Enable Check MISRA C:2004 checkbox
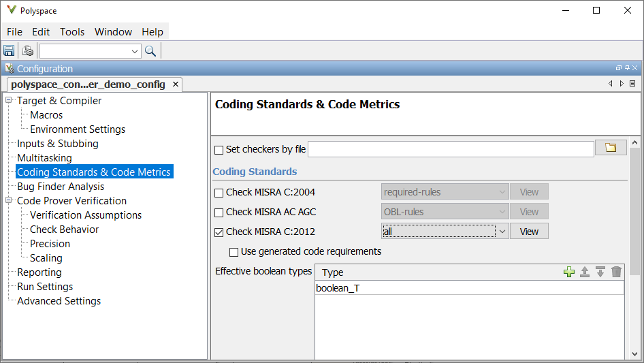Image resolution: width=644 pixels, height=363 pixels. (219, 193)
